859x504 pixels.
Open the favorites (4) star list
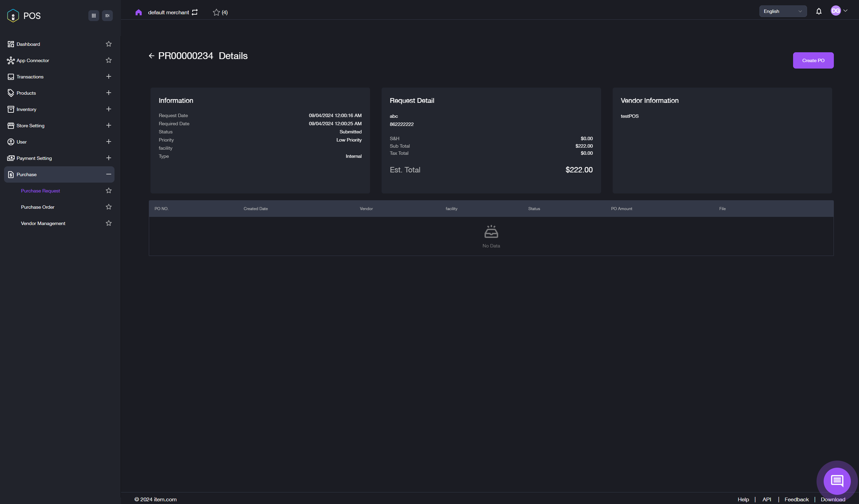pyautogui.click(x=220, y=13)
